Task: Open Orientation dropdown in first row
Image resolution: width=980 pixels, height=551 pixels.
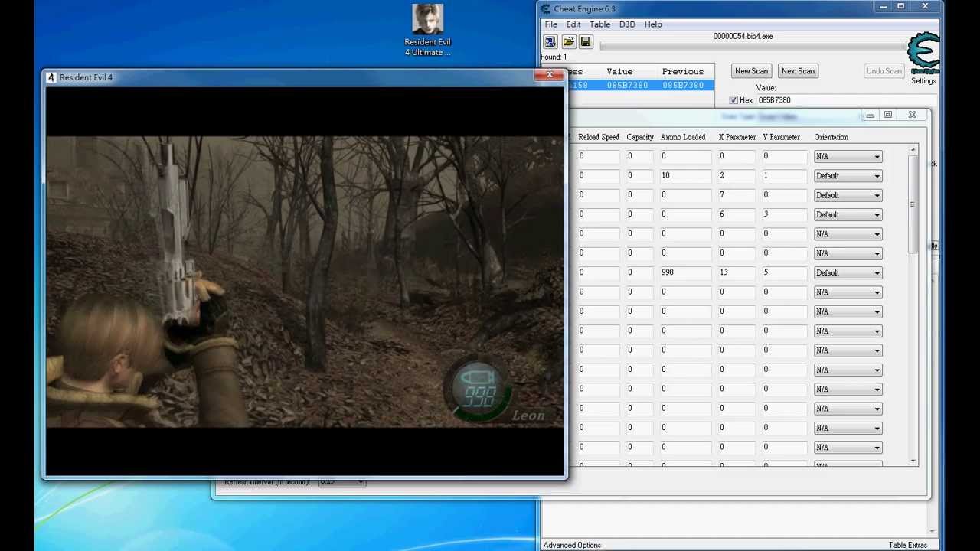Action: pos(848,157)
